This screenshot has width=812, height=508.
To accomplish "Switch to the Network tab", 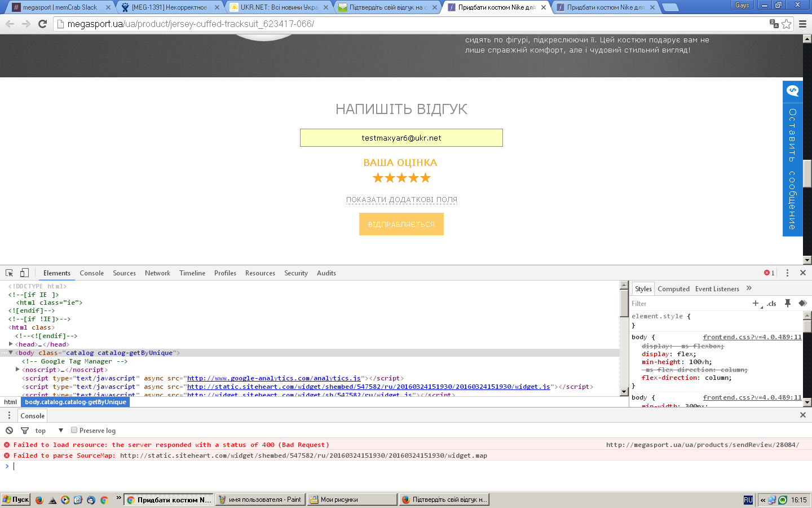I will pos(157,273).
